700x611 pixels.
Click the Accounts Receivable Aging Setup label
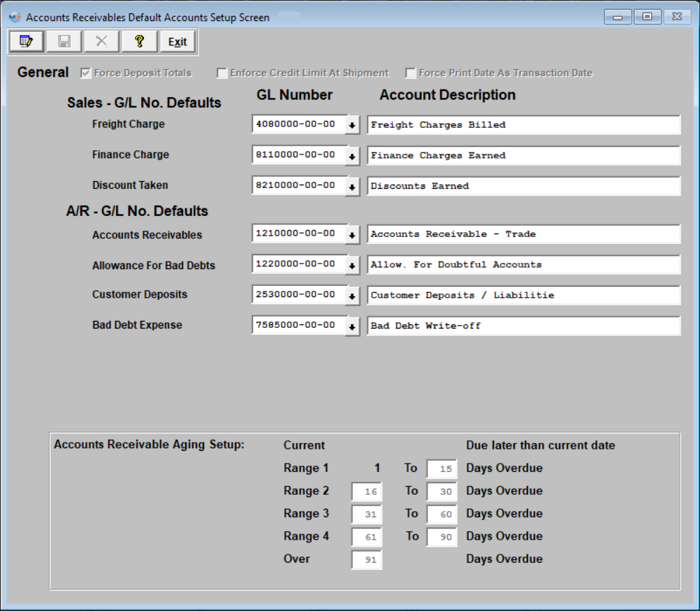tap(149, 445)
